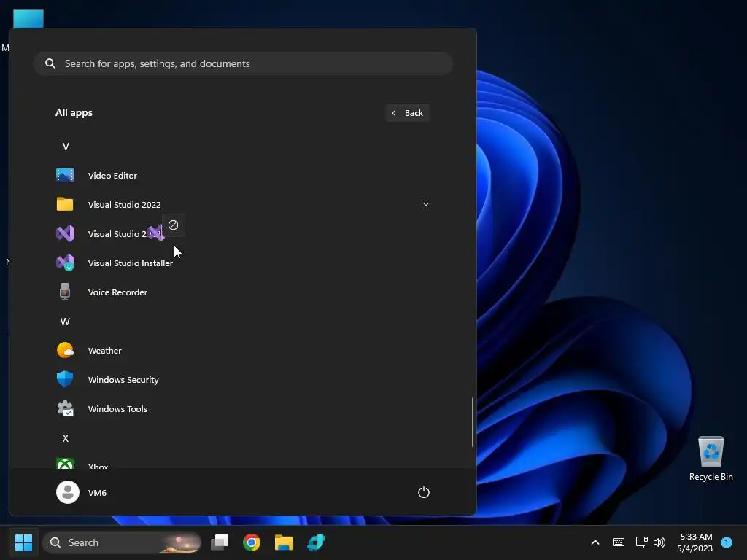Open File Explorer from taskbar
The width and height of the screenshot is (747, 560).
284,542
